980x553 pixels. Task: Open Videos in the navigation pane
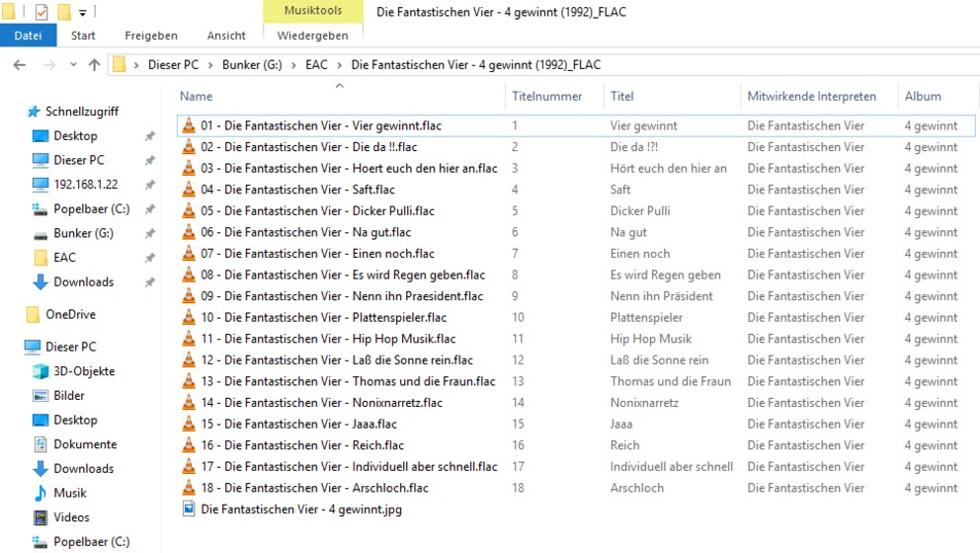tap(71, 517)
